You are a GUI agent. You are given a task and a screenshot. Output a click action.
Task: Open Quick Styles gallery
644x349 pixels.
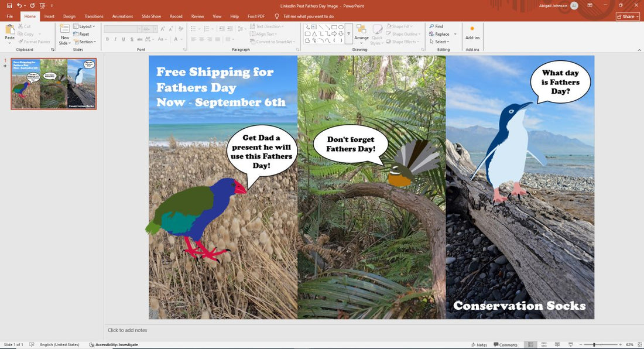[x=376, y=35]
